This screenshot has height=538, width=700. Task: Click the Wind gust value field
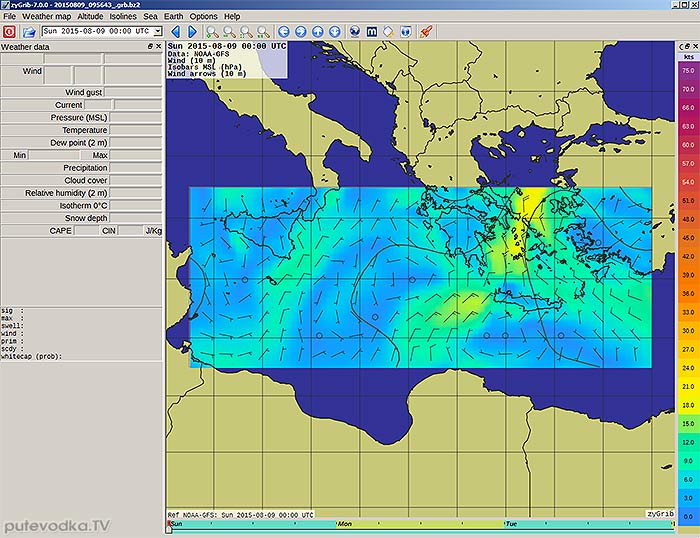point(133,92)
